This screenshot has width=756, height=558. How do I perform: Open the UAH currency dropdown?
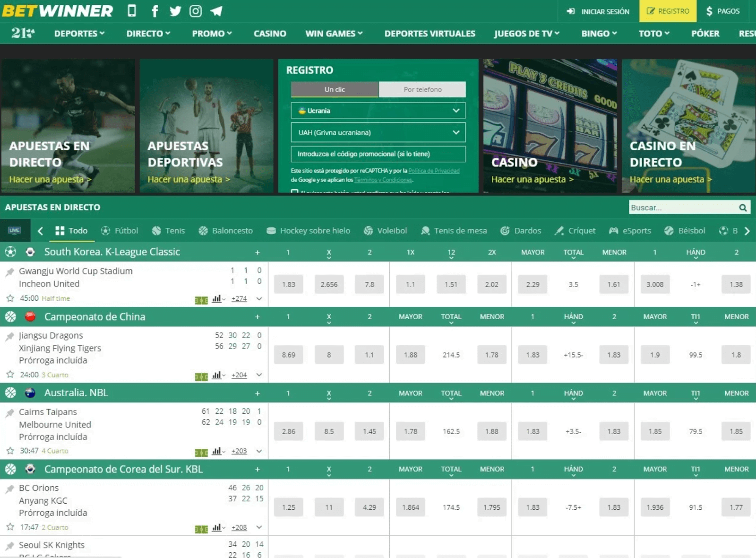click(378, 132)
